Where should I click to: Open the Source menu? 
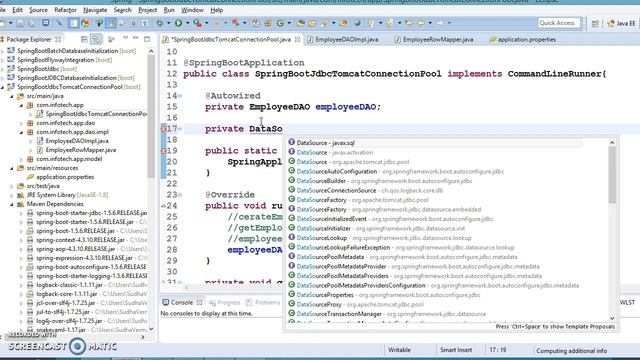(x=38, y=10)
